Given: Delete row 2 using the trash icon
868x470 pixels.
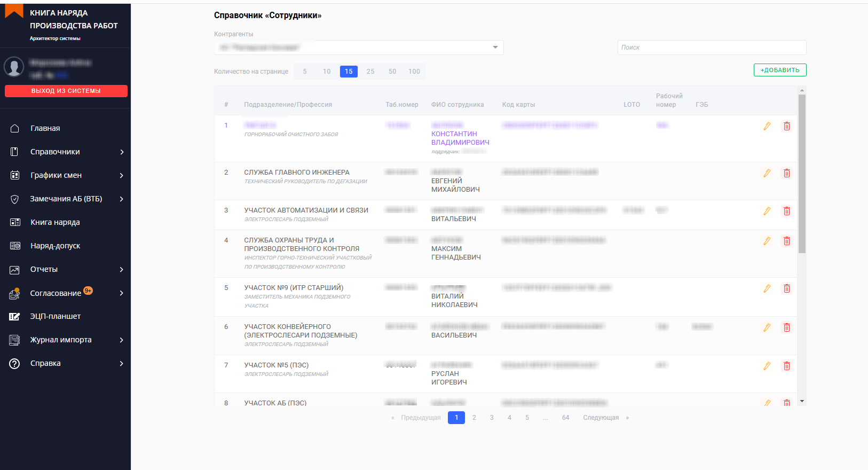Looking at the screenshot, I should click(786, 174).
